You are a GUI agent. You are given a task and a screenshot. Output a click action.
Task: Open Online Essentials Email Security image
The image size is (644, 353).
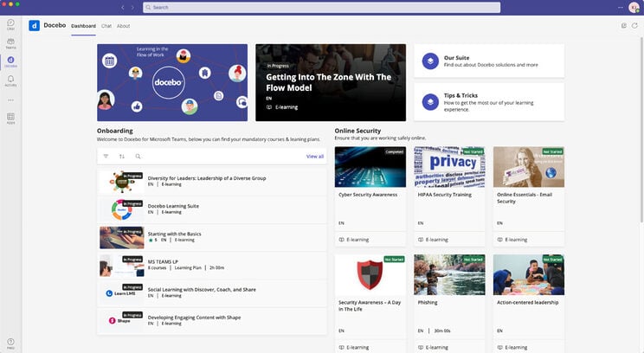click(x=529, y=167)
